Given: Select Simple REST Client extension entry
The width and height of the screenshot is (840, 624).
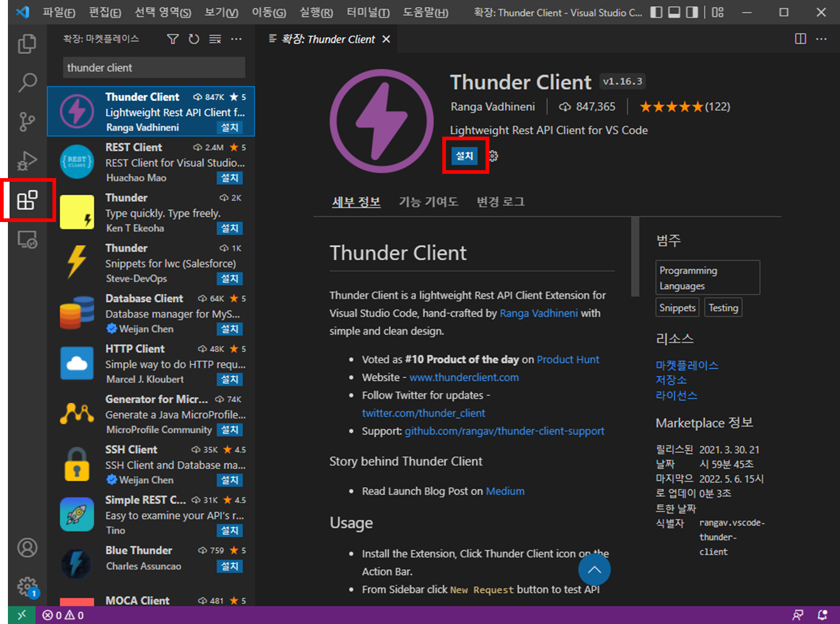Looking at the screenshot, I should tap(151, 515).
